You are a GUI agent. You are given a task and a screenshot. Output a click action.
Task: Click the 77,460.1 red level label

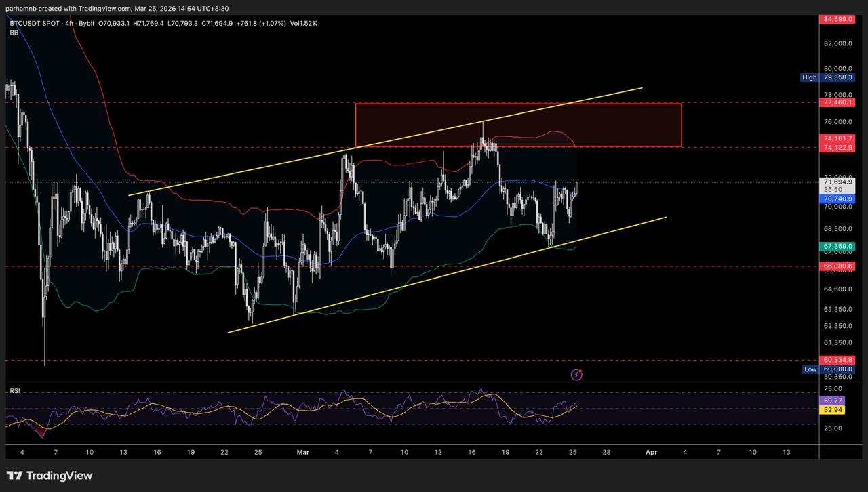pos(837,102)
